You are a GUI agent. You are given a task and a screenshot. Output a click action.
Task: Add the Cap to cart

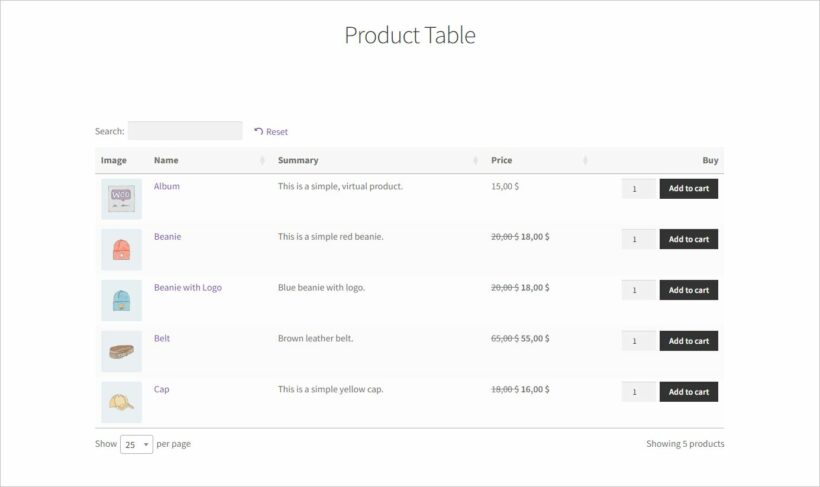click(x=689, y=392)
